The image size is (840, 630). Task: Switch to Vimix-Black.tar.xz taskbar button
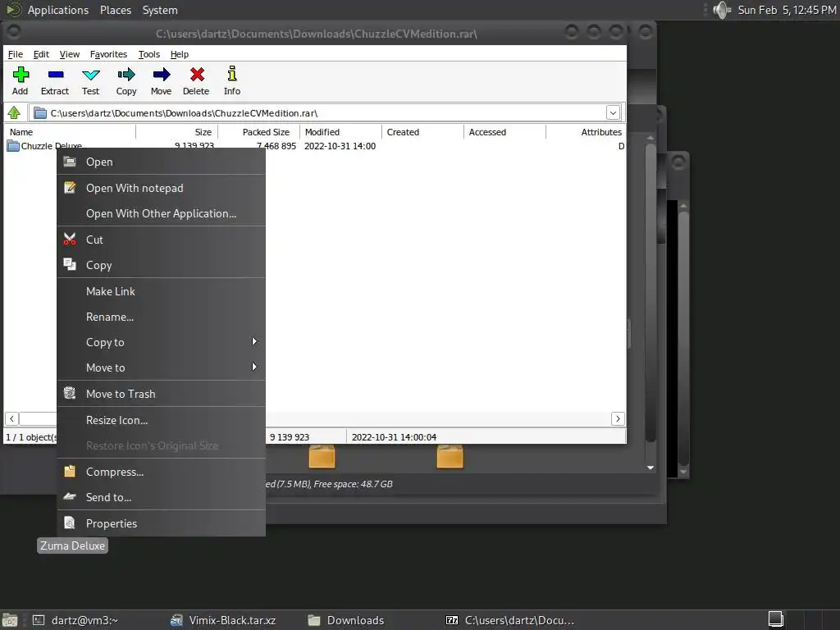click(x=223, y=620)
